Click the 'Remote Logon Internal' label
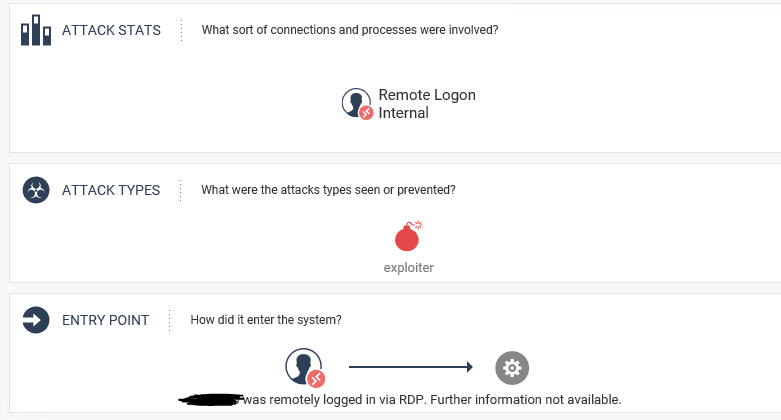781x420 pixels. tap(427, 104)
